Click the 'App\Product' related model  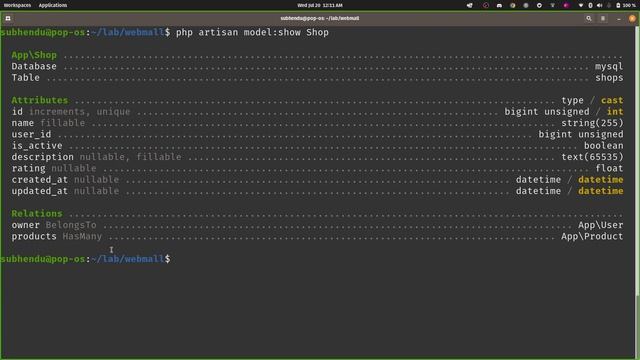click(592, 237)
